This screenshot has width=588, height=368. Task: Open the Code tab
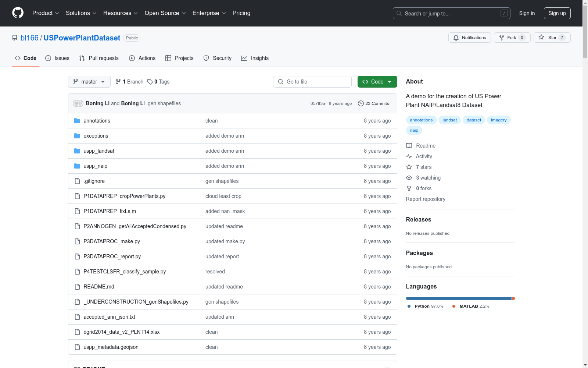point(26,58)
